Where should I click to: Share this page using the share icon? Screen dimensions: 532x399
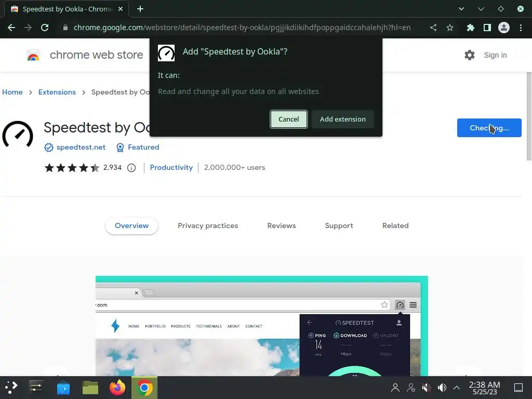click(433, 28)
